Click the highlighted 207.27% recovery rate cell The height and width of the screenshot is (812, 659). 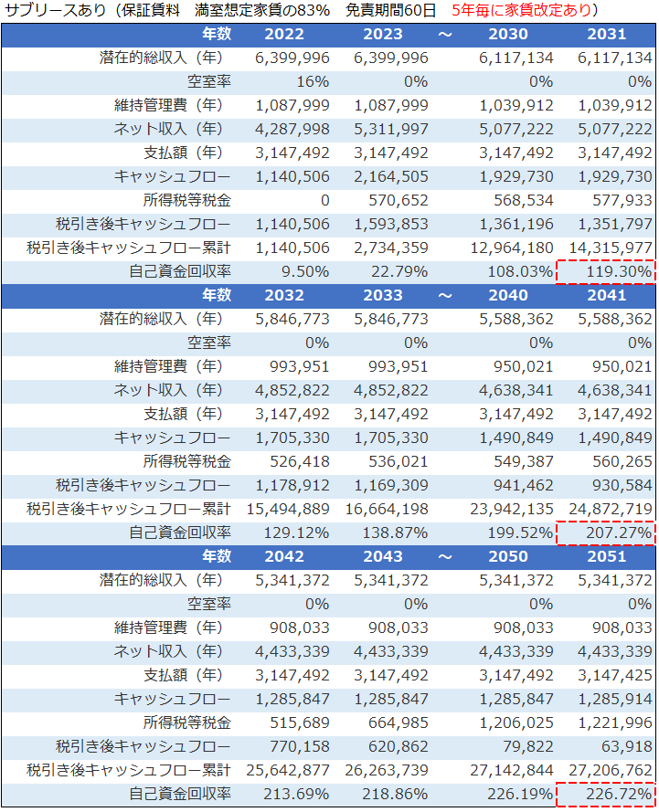[x=606, y=533]
